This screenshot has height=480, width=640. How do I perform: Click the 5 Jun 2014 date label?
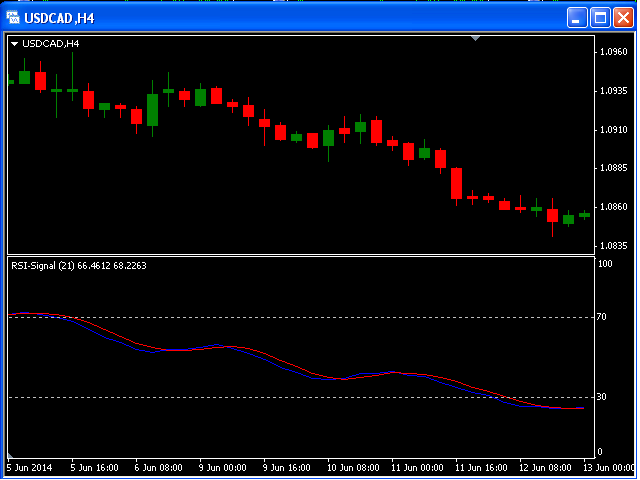31,467
